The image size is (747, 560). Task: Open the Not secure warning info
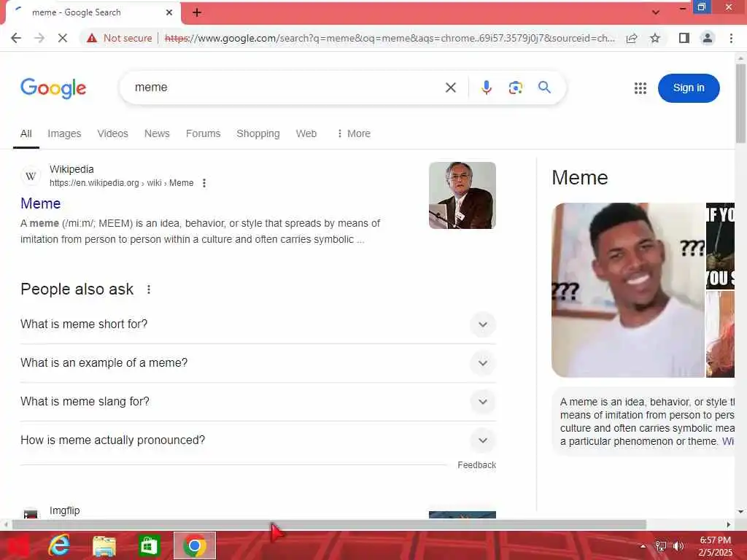(x=119, y=38)
